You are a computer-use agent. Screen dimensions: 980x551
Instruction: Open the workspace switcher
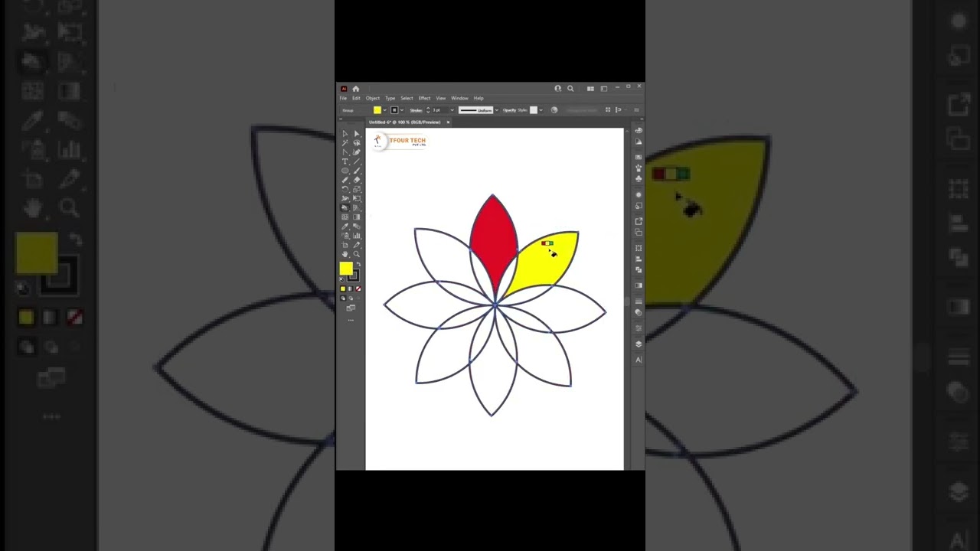(x=604, y=89)
